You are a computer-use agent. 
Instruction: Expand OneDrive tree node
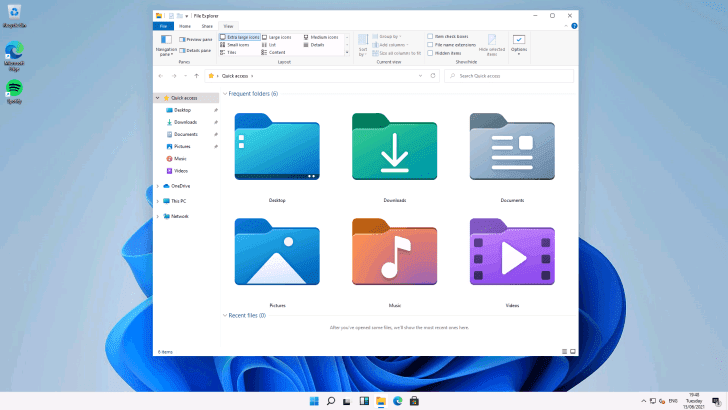point(158,186)
